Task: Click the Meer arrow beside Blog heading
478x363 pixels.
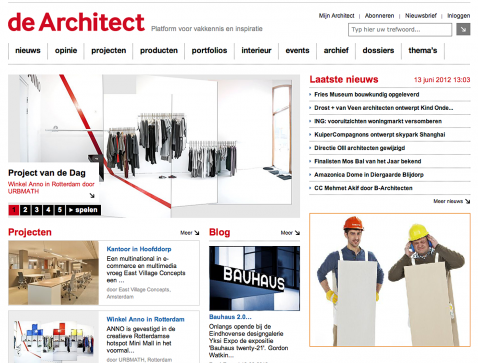Action: pos(297,233)
